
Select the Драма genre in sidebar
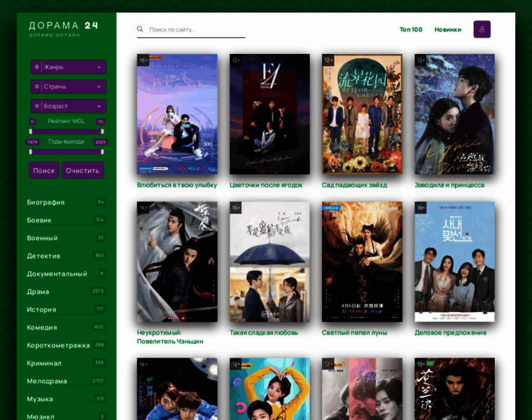(x=38, y=291)
